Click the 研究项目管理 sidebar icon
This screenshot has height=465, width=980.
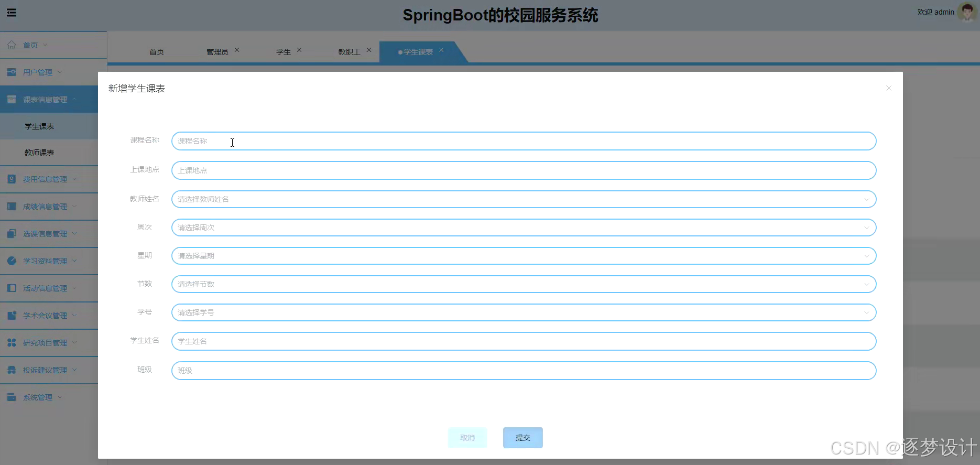[x=12, y=343]
